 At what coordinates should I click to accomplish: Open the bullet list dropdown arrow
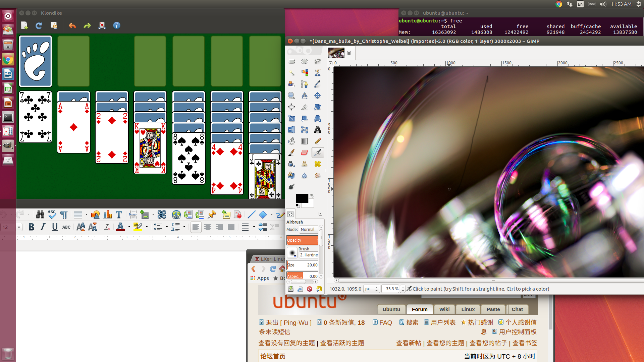coord(167,227)
